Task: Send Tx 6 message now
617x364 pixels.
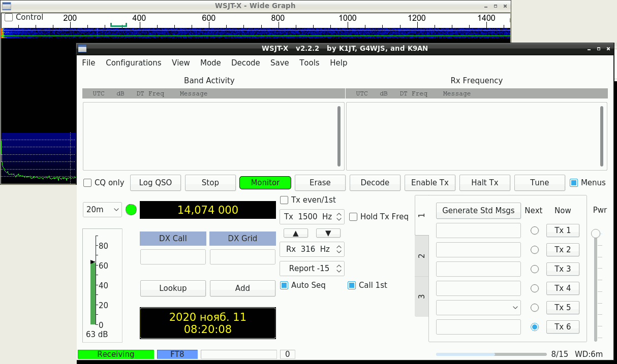Action: pyautogui.click(x=563, y=327)
